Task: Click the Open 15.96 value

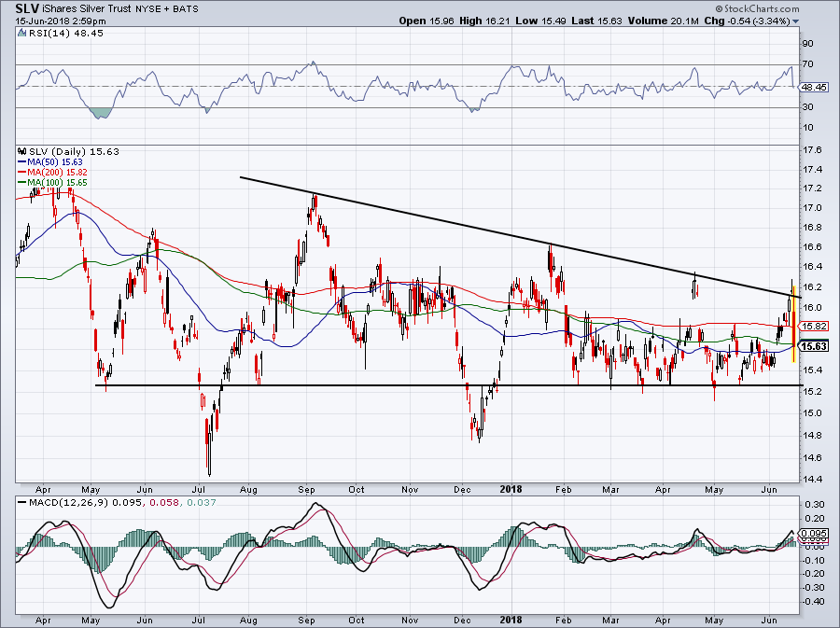Action: tap(427, 21)
